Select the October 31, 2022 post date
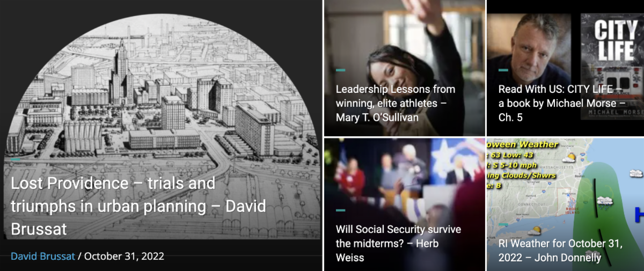The height and width of the screenshot is (271, 644). (x=124, y=256)
